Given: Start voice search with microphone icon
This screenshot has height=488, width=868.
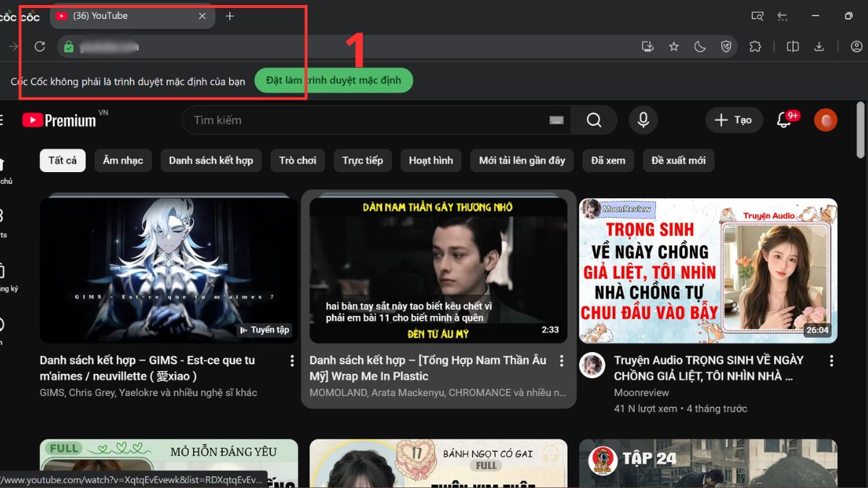Looking at the screenshot, I should tap(643, 120).
